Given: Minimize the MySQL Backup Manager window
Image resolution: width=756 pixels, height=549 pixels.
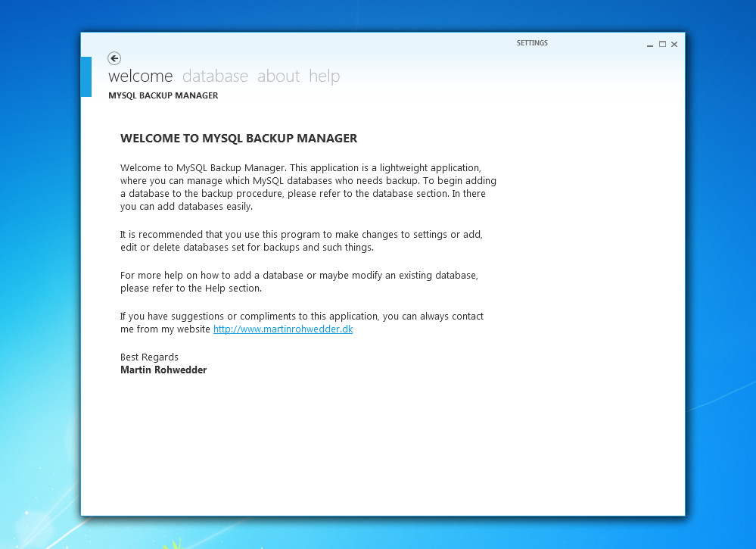Looking at the screenshot, I should coord(650,45).
